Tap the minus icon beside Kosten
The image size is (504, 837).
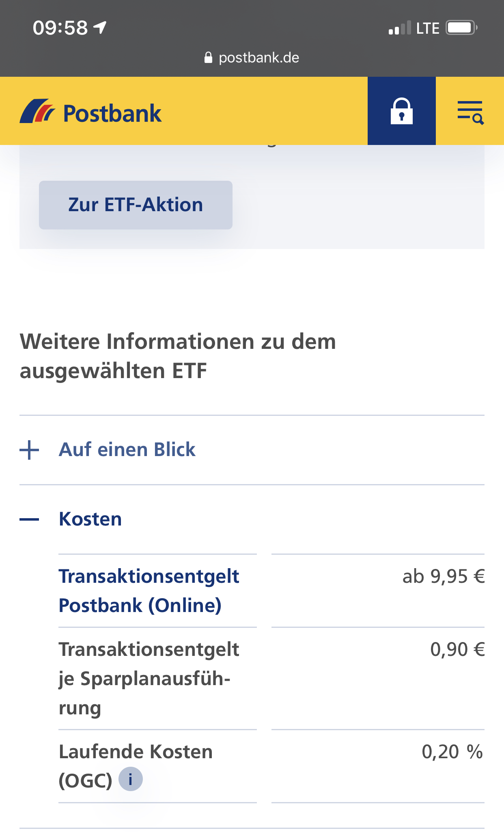29,519
